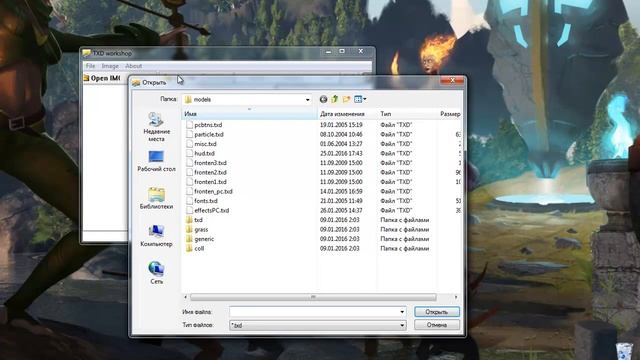Select file fronten_pc.txd

213,191
